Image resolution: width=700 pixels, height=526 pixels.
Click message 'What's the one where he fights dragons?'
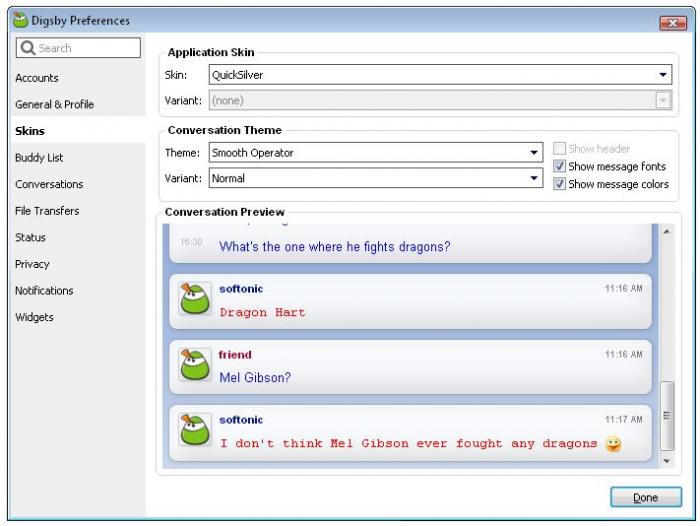coord(334,246)
